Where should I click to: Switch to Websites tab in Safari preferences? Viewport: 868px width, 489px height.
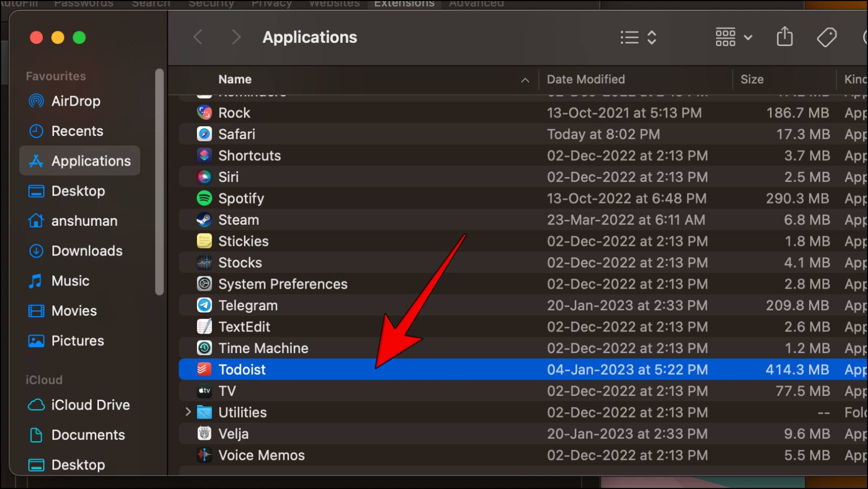point(334,4)
